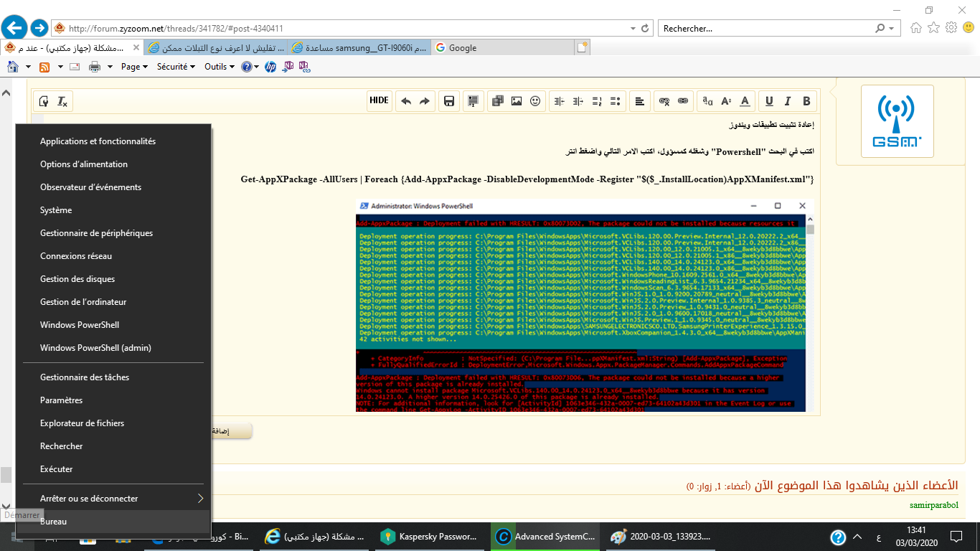Click the Remove formatting icon

[x=62, y=101]
